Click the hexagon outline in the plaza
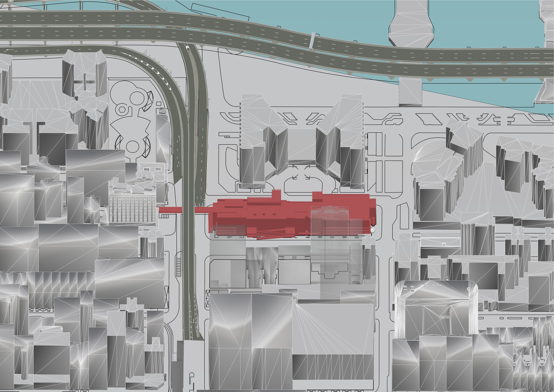 click(x=122, y=109)
